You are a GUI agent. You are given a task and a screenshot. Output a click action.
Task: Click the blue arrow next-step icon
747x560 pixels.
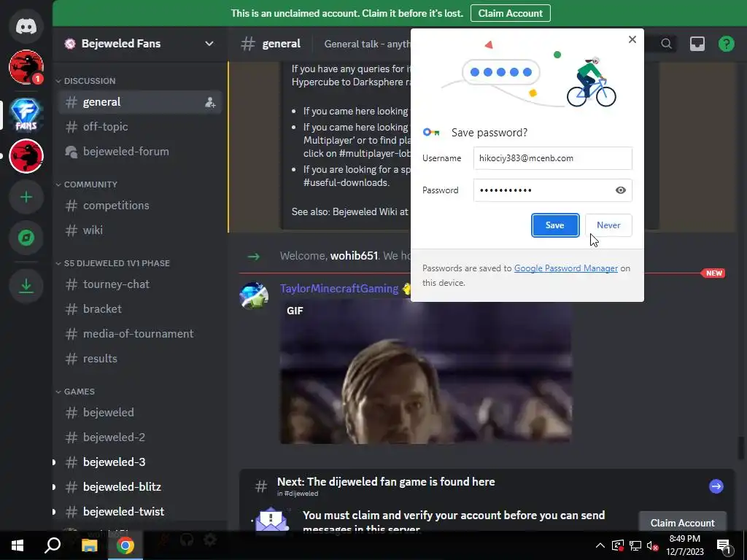tap(716, 486)
